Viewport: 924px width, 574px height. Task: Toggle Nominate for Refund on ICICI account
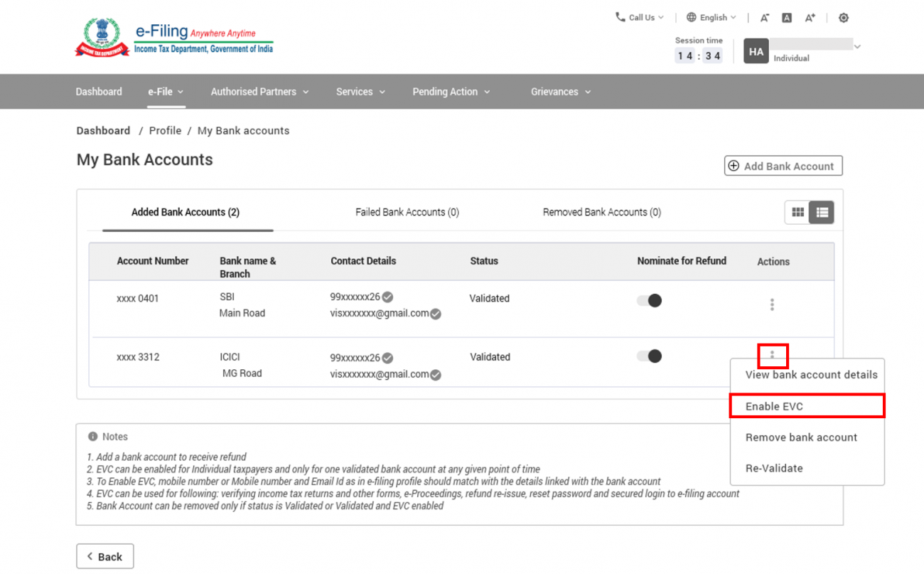(x=649, y=356)
